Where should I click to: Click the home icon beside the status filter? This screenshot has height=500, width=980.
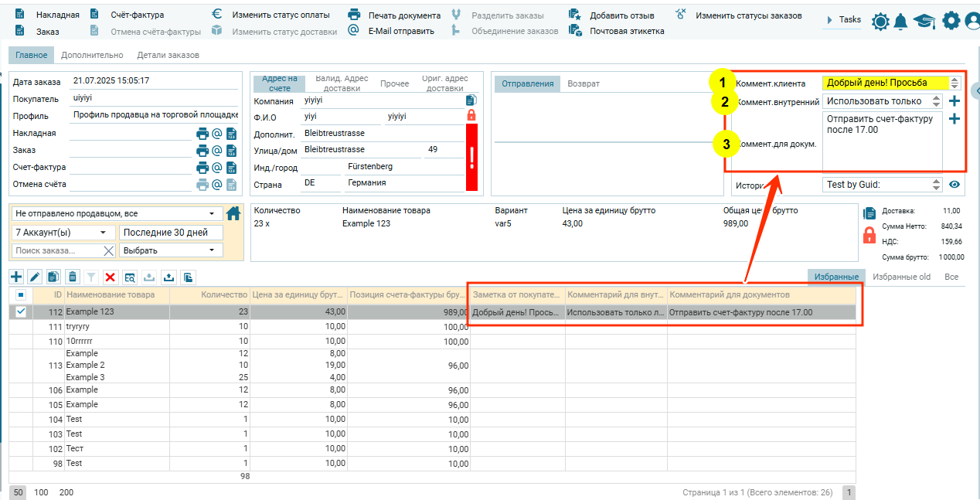(x=233, y=213)
